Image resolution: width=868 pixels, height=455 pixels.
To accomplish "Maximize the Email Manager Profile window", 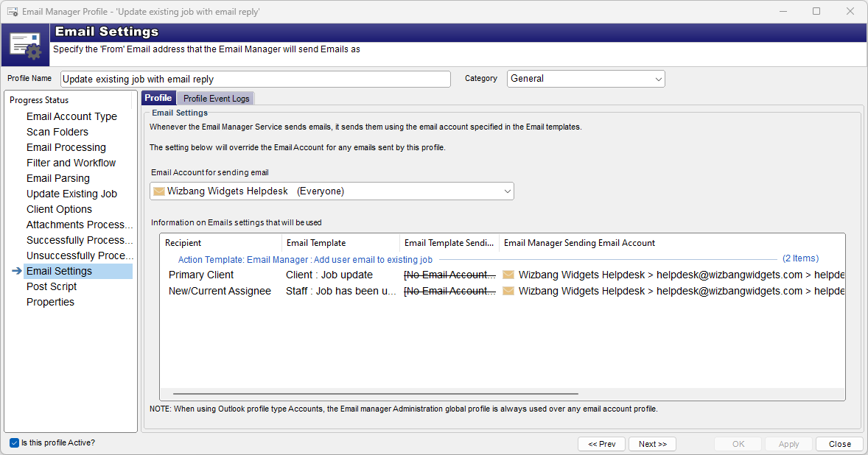I will pyautogui.click(x=816, y=11).
